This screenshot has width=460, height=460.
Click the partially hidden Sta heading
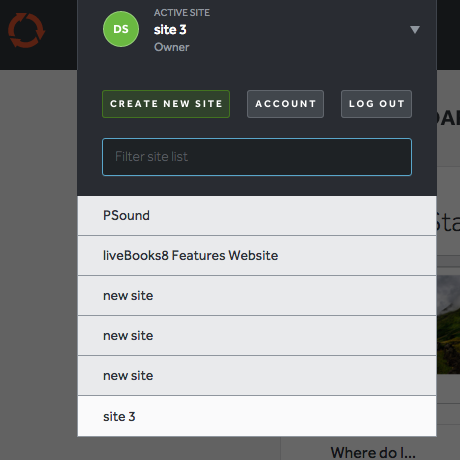tap(448, 223)
